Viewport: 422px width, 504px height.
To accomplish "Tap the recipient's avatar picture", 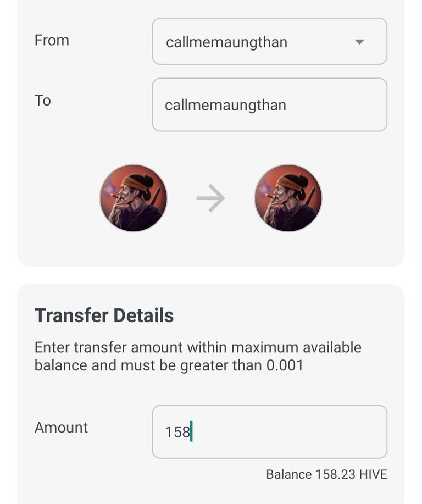I will (288, 198).
